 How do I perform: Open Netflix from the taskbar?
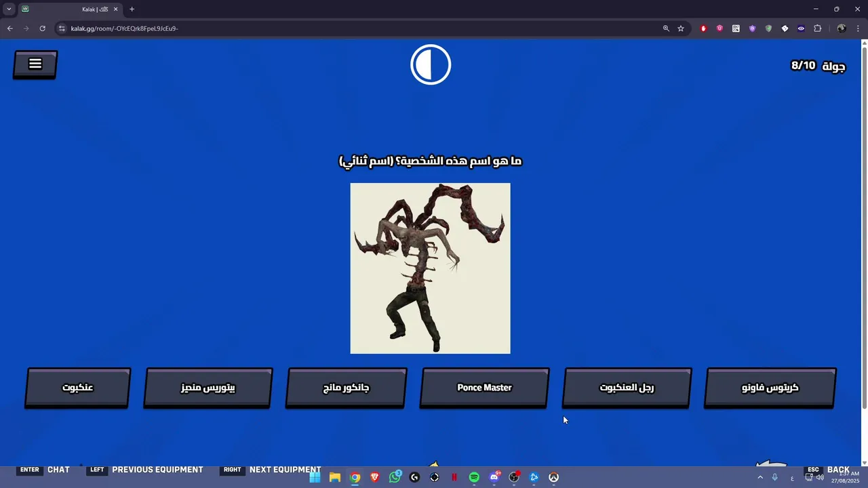coord(454,477)
